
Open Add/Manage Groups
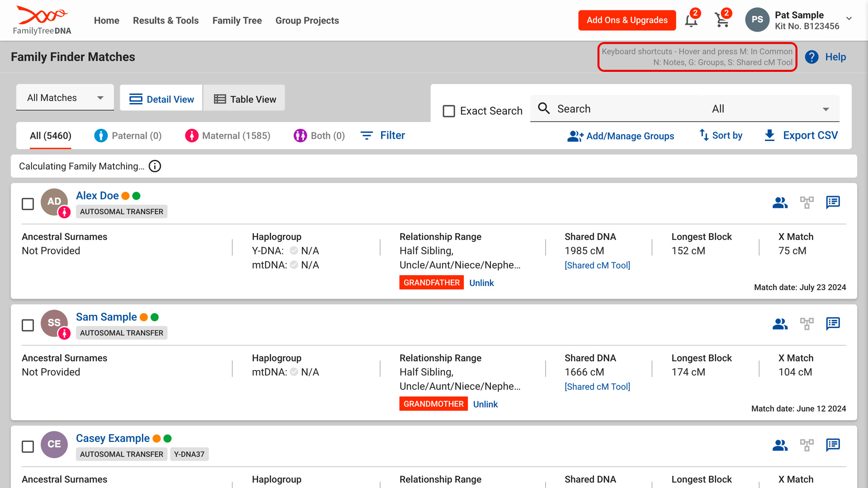click(x=621, y=136)
